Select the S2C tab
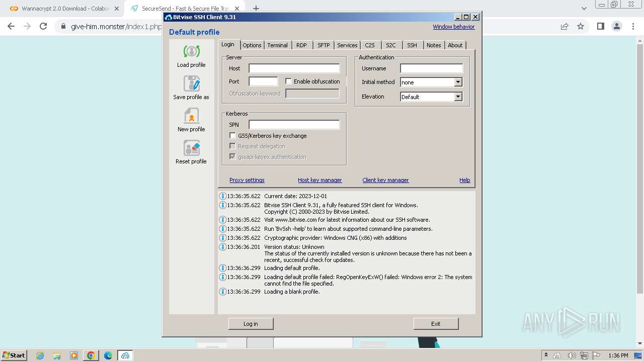The width and height of the screenshot is (644, 362). click(x=391, y=45)
